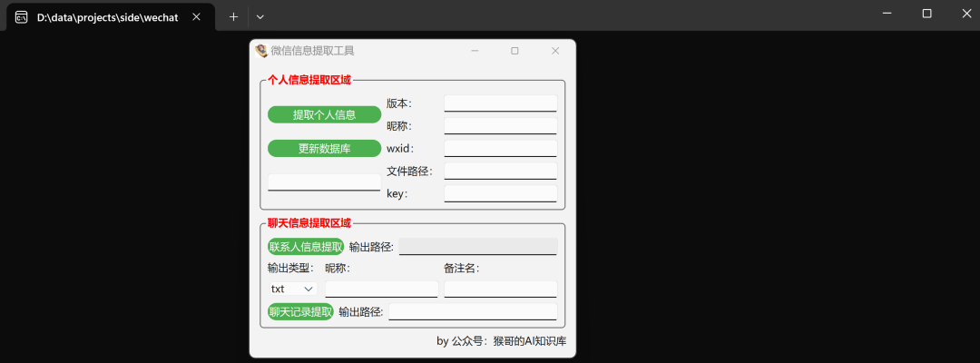Open a new terminal tab with plus icon

click(x=233, y=17)
